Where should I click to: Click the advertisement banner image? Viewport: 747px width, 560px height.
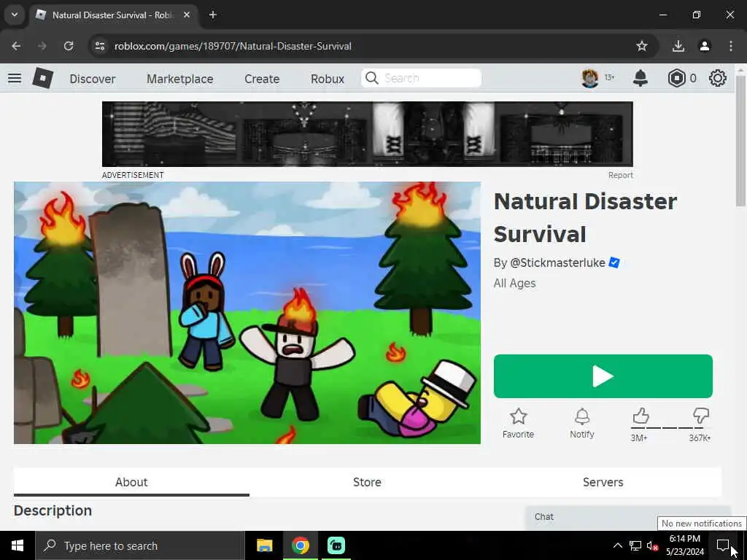point(368,134)
